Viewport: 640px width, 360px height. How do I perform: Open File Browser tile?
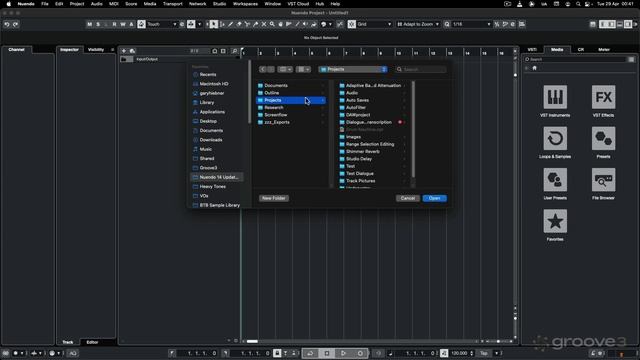[x=603, y=180]
